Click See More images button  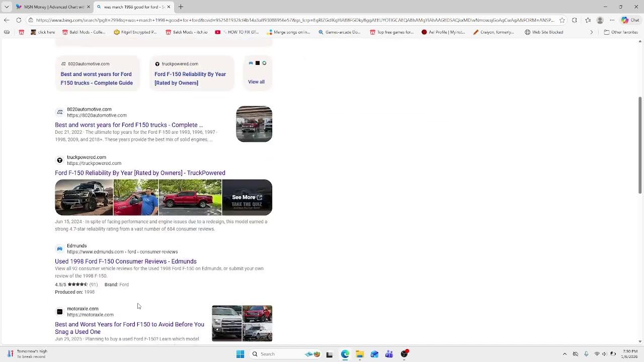pos(247,197)
